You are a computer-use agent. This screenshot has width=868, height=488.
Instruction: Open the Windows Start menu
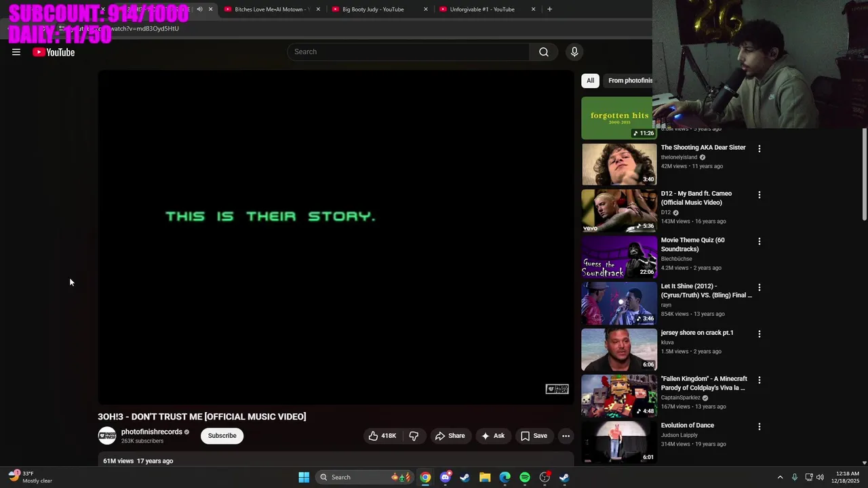(x=304, y=477)
